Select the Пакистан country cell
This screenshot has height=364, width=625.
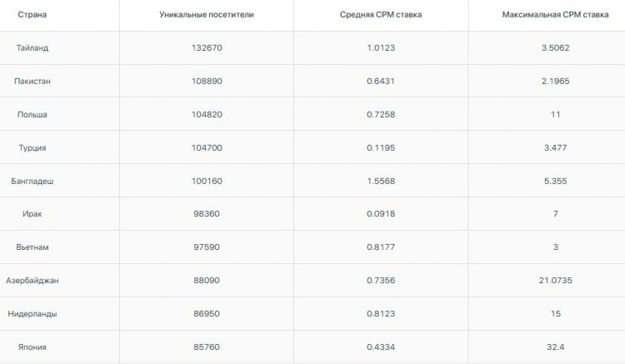coord(32,81)
